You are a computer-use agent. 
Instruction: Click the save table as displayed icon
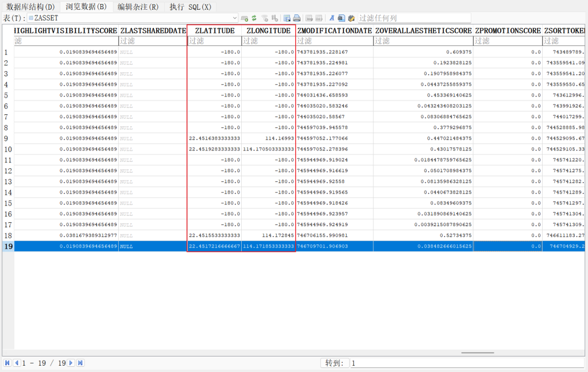287,18
